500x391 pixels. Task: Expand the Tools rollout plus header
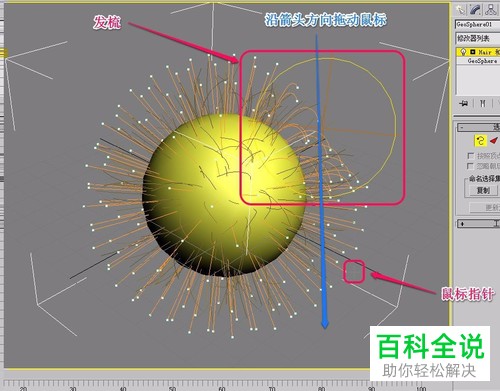click(x=478, y=224)
